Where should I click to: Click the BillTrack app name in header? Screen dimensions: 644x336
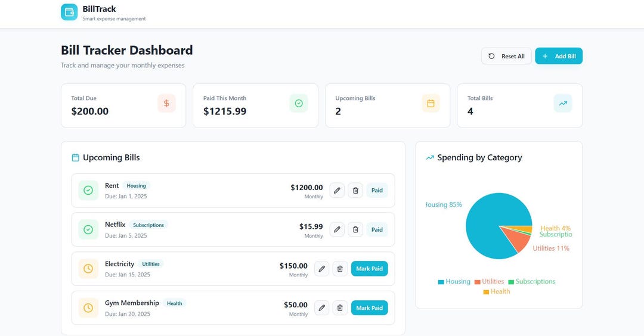pos(99,8)
